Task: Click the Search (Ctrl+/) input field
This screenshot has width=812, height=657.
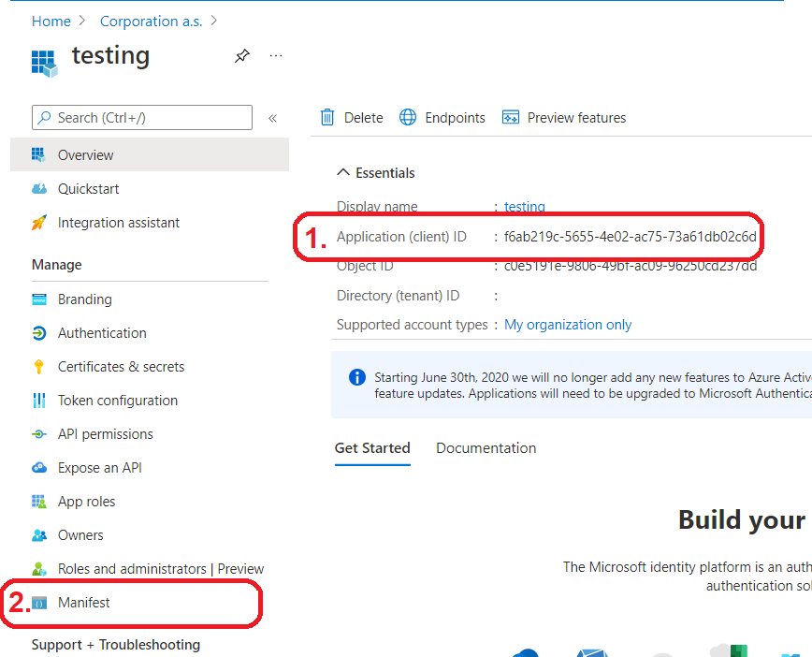Action: point(142,118)
